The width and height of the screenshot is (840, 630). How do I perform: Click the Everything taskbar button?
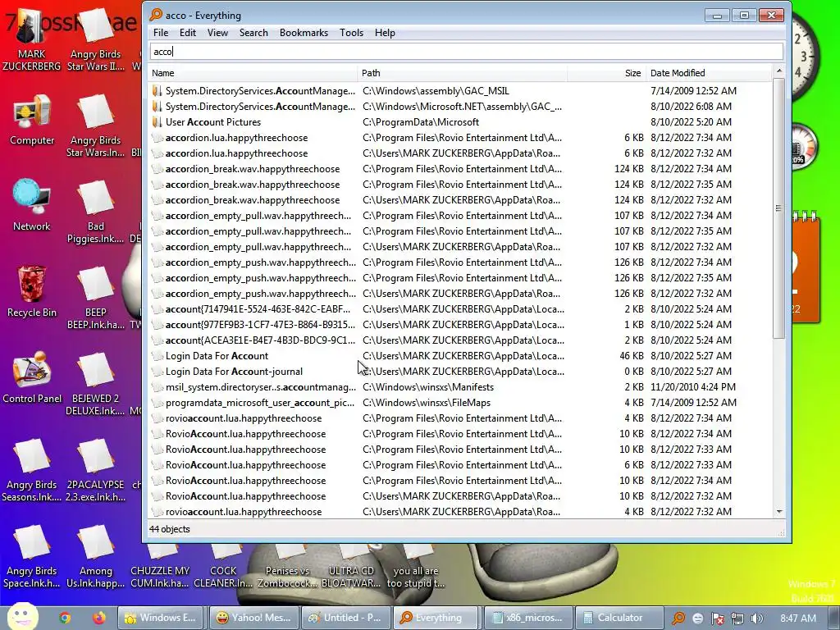pos(436,618)
